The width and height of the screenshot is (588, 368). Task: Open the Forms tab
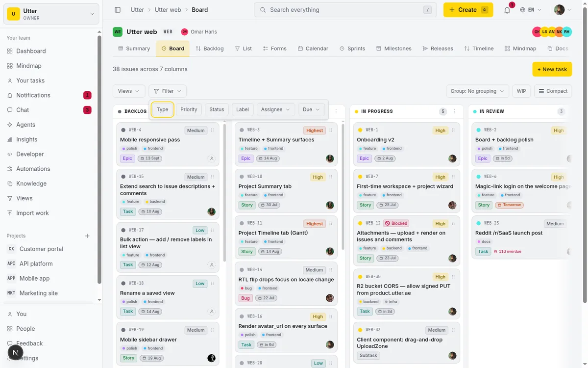[x=274, y=49]
